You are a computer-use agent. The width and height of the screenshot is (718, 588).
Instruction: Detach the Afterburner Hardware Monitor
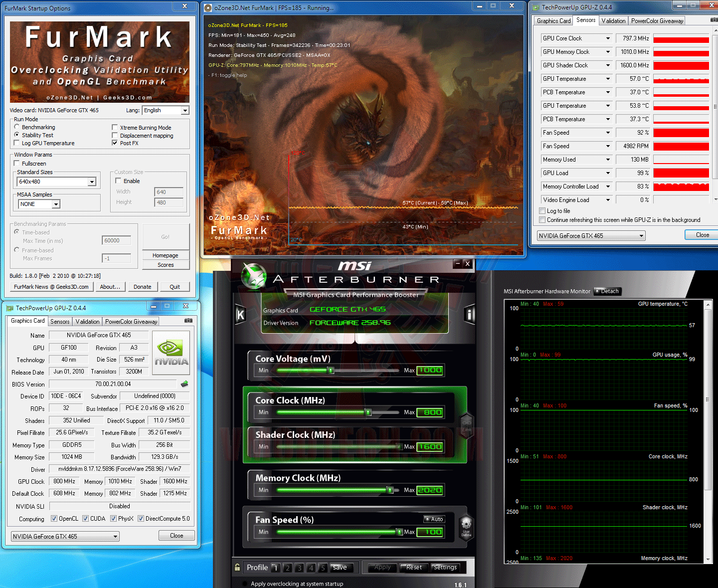coord(607,291)
